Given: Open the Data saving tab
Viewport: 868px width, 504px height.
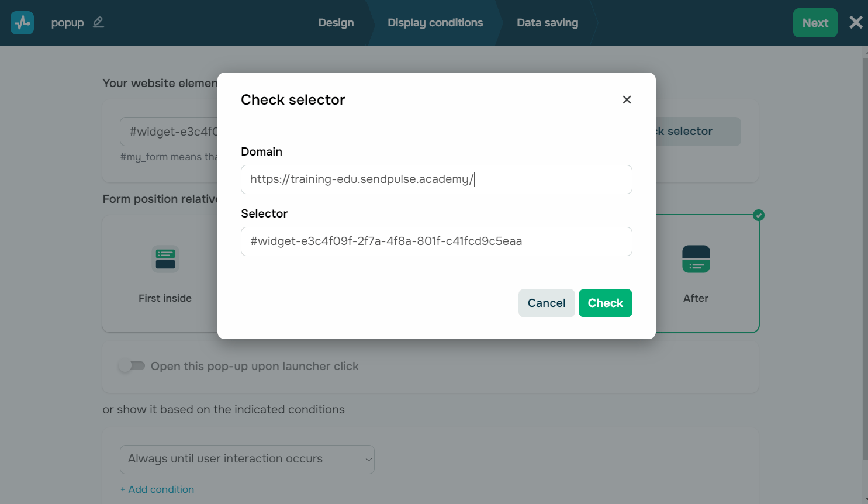Looking at the screenshot, I should coord(547,23).
